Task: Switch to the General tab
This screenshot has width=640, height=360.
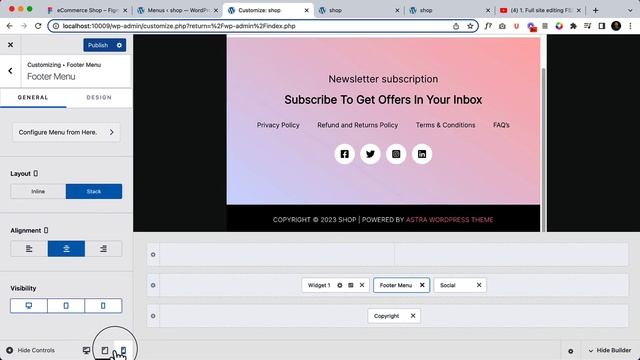Action: [33, 98]
